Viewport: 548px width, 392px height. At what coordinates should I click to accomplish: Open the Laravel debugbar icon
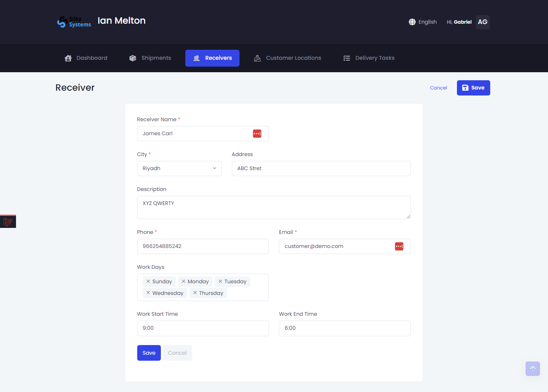tap(8, 221)
